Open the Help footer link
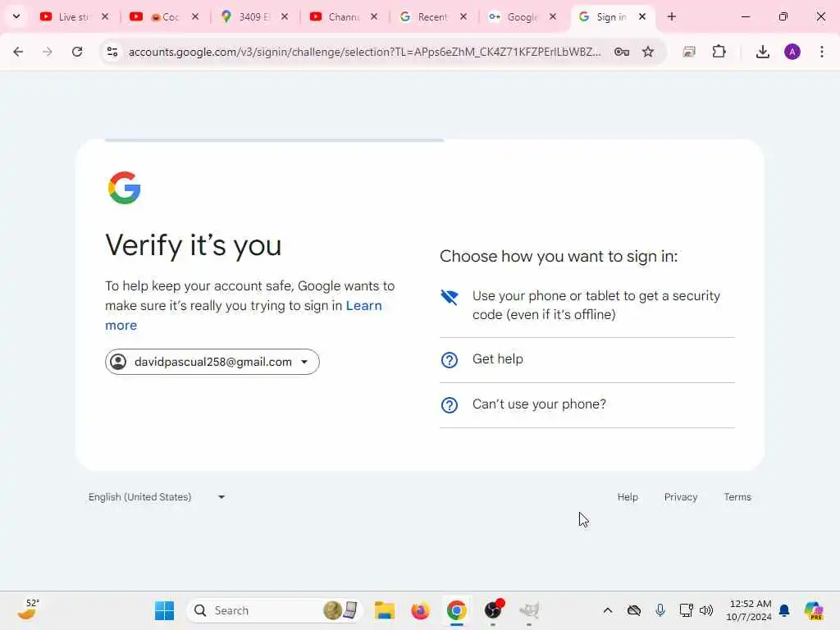The image size is (840, 630). (628, 496)
